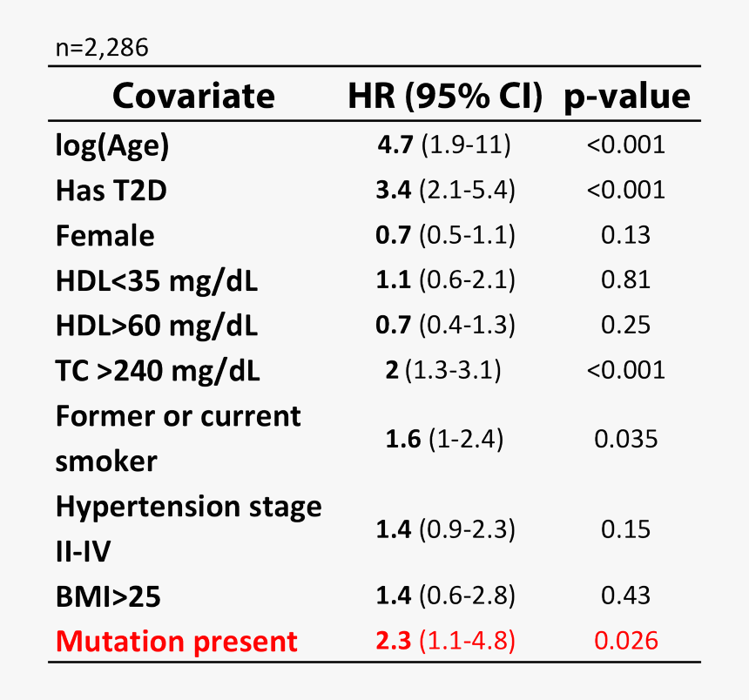Select the red 0.026 p-value

[x=626, y=642]
